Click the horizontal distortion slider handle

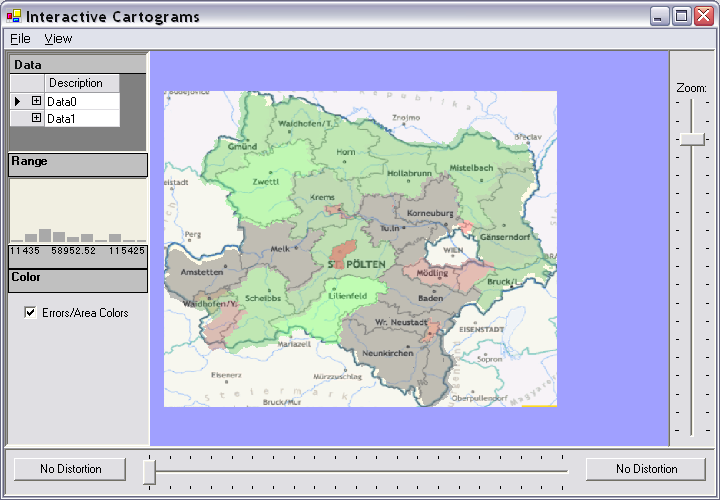(x=149, y=471)
